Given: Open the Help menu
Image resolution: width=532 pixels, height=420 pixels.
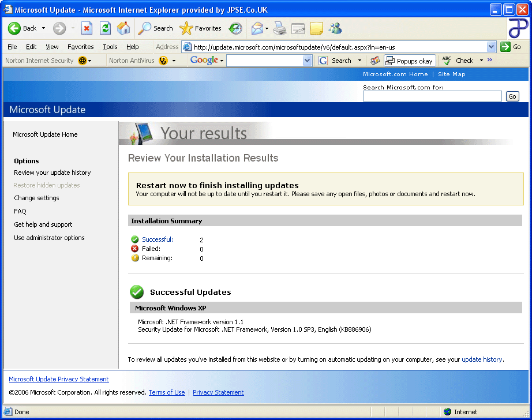Looking at the screenshot, I should (x=132, y=47).
